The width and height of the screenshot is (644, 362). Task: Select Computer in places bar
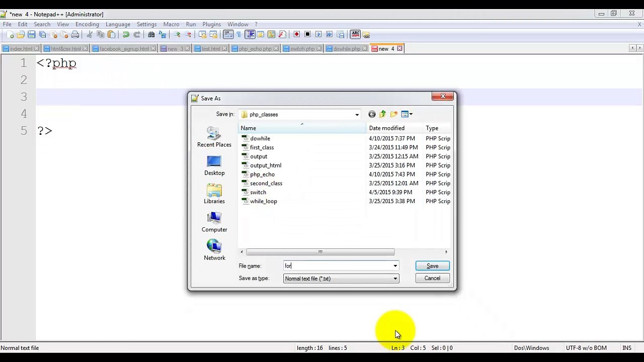click(214, 222)
